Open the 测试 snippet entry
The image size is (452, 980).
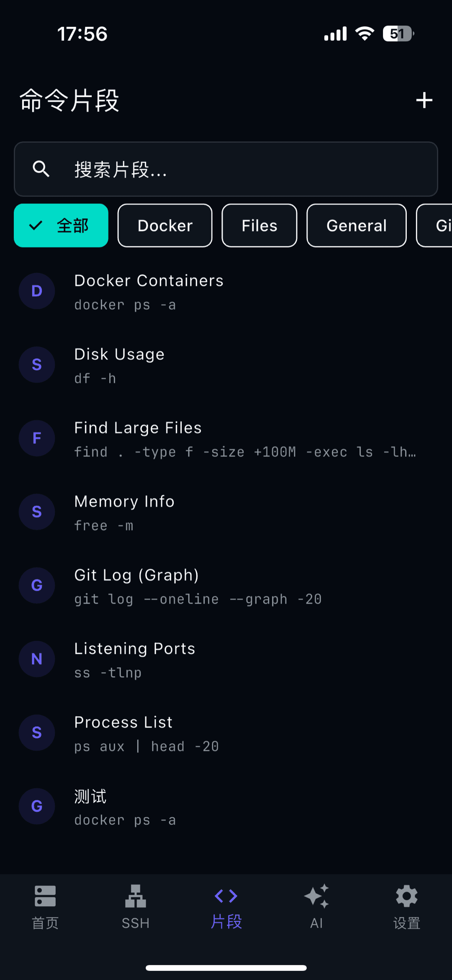226,807
